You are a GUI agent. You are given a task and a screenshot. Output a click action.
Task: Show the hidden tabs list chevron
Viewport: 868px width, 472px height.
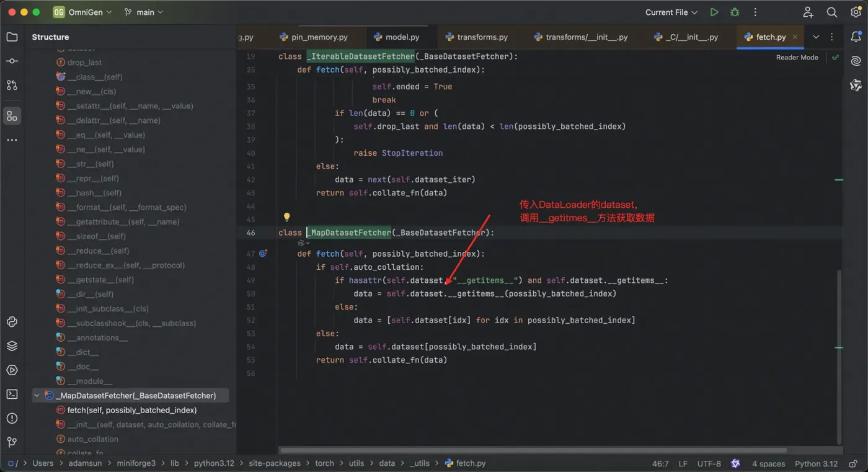point(816,37)
